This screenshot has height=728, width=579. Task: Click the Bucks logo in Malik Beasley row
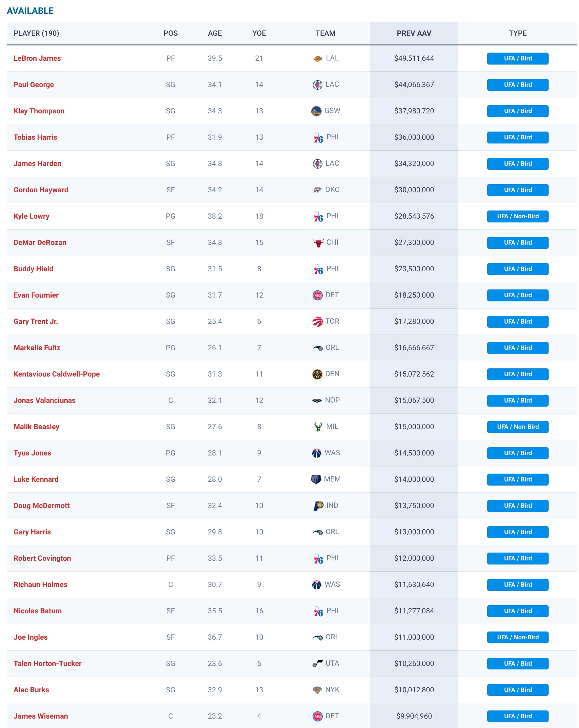tap(318, 427)
